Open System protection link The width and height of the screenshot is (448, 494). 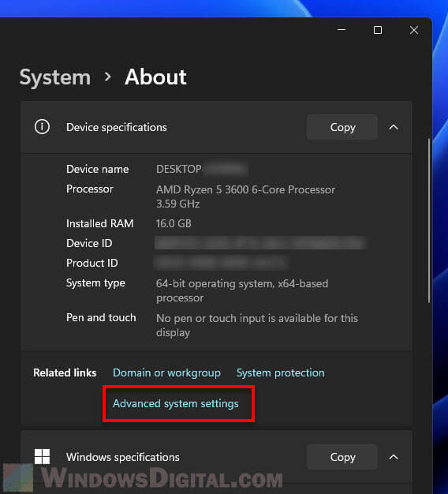pyautogui.click(x=280, y=372)
